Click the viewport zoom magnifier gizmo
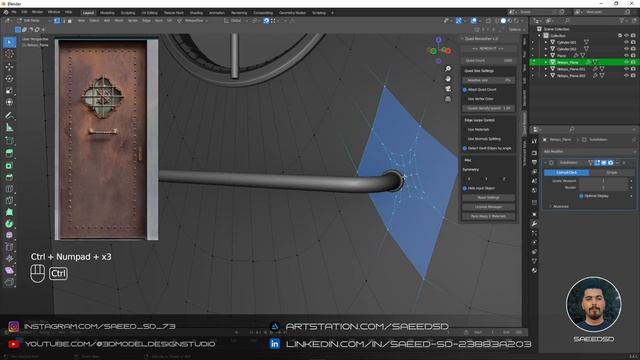 click(x=448, y=69)
